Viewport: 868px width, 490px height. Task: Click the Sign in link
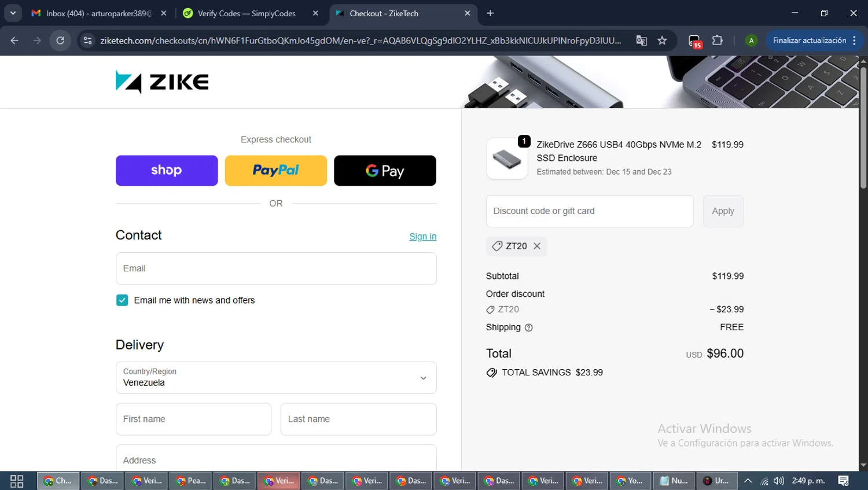423,236
